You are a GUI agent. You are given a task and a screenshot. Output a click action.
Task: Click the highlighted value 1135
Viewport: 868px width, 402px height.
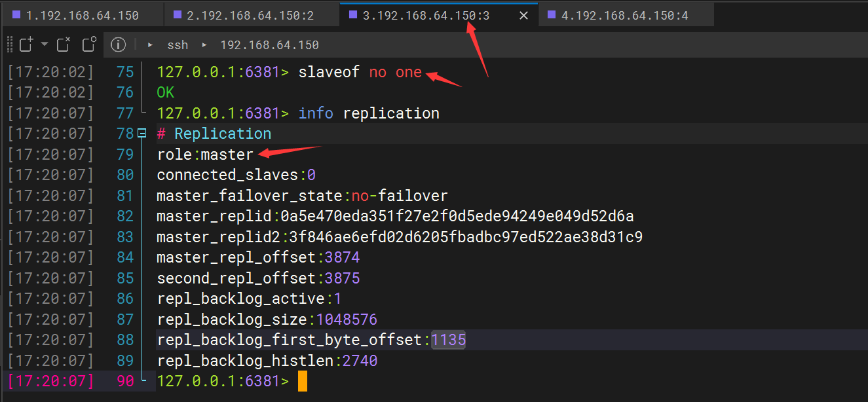(449, 340)
